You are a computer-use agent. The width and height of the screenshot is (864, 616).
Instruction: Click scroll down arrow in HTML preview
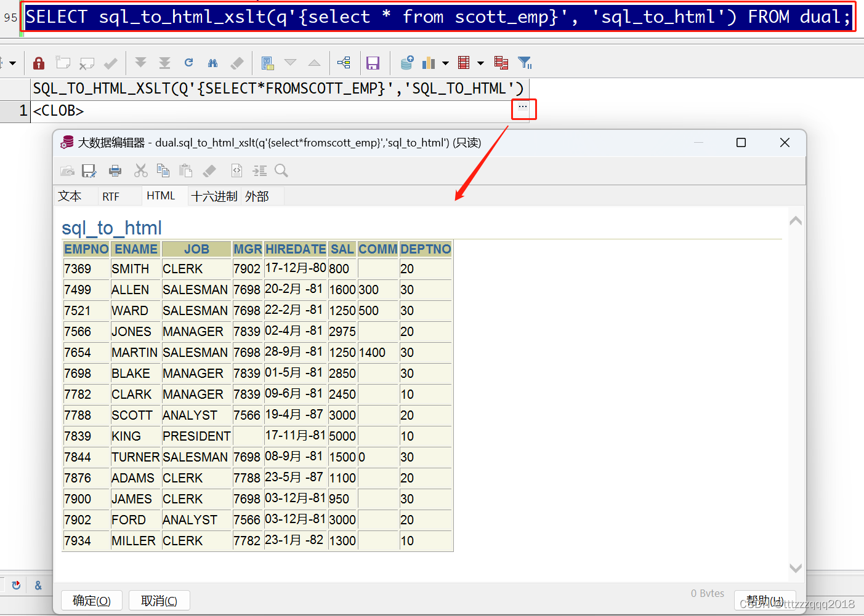[x=796, y=568]
